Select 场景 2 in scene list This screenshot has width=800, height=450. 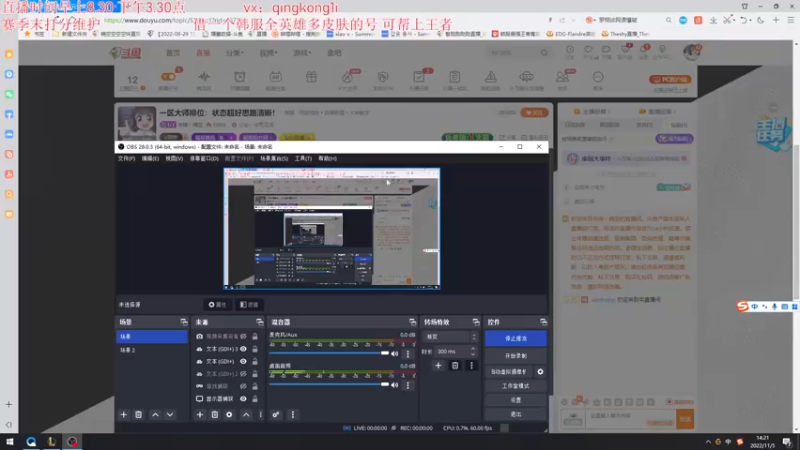pos(152,350)
